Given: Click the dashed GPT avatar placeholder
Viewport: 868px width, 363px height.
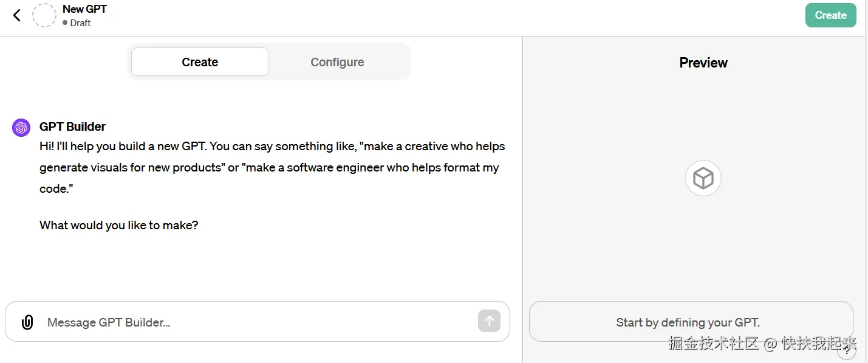Looking at the screenshot, I should 44,15.
